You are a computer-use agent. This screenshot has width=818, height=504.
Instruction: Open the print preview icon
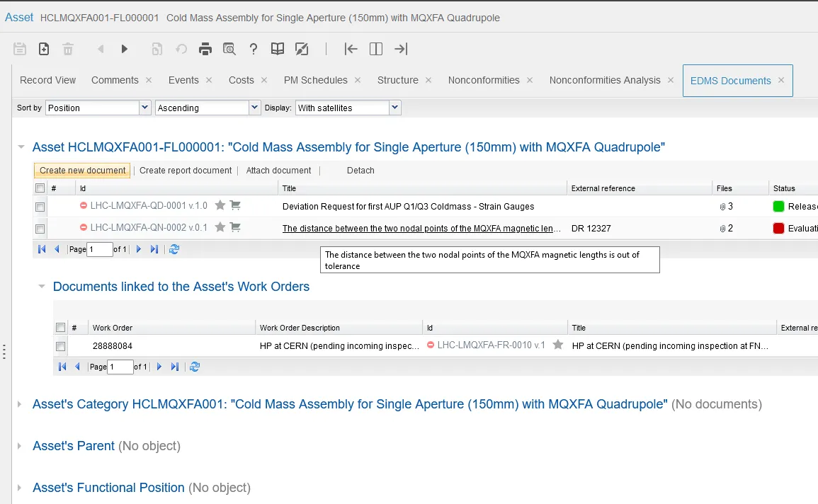click(229, 49)
